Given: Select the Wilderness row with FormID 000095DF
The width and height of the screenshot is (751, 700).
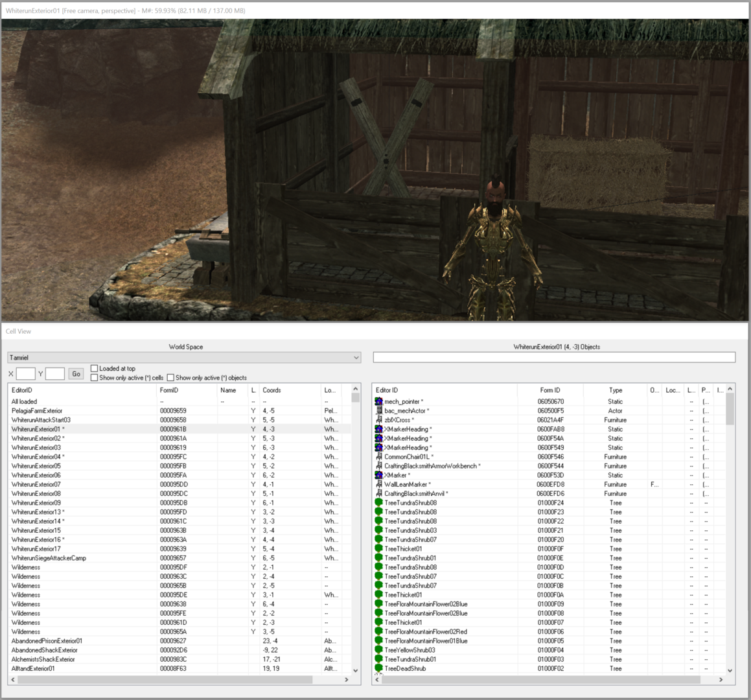Looking at the screenshot, I should click(179, 567).
